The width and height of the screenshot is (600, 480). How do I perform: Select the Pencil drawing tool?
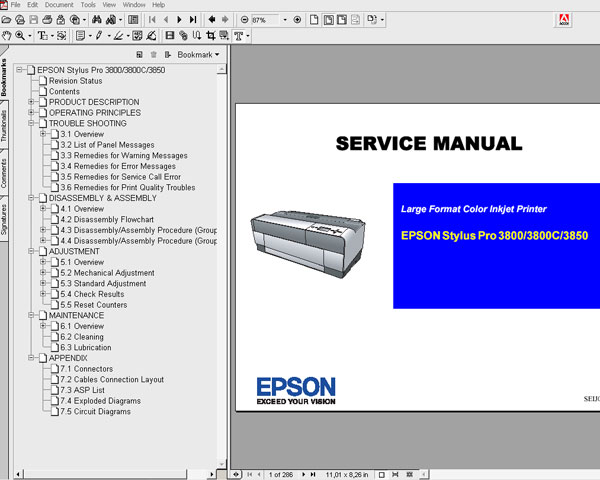pyautogui.click(x=99, y=36)
